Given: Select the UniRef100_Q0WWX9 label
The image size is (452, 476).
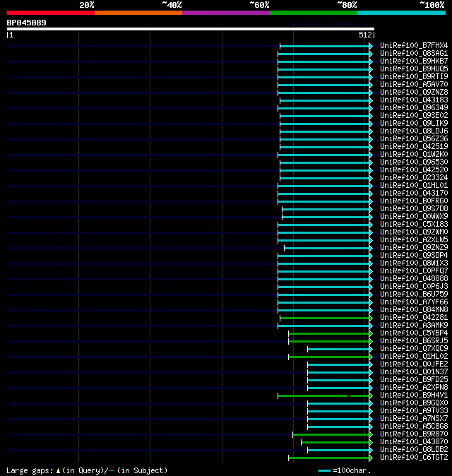Looking at the screenshot, I should coord(414,216).
